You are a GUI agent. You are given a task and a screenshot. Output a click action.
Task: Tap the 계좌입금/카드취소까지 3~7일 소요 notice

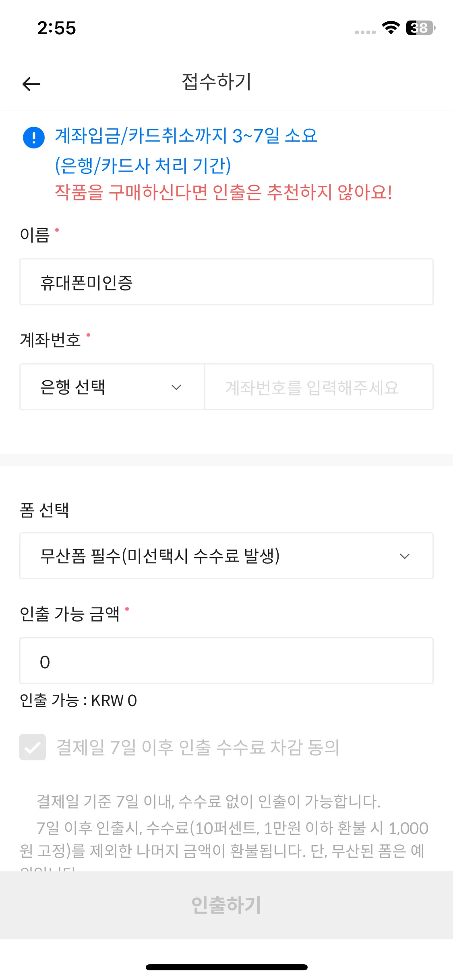coord(186,136)
